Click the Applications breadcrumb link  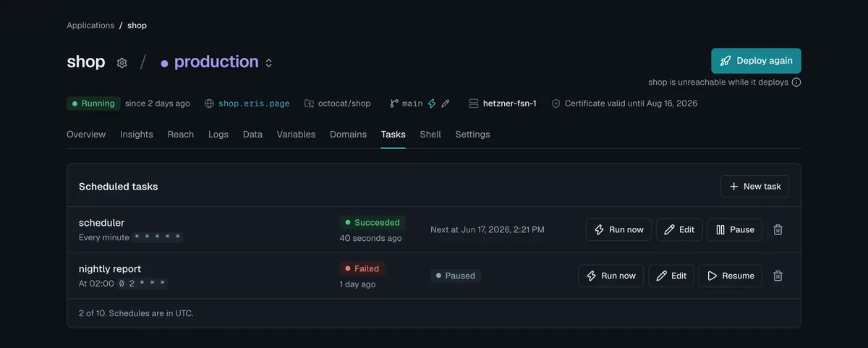click(x=90, y=25)
